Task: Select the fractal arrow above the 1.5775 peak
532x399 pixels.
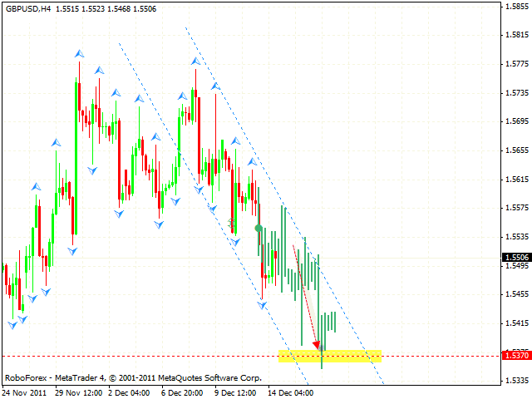Action: 80,53
